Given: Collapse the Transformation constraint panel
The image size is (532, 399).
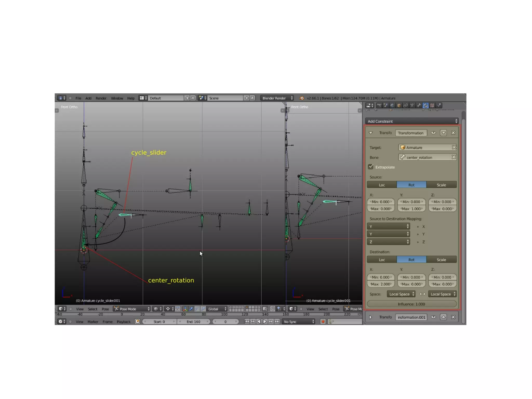Looking at the screenshot, I should tap(371, 133).
